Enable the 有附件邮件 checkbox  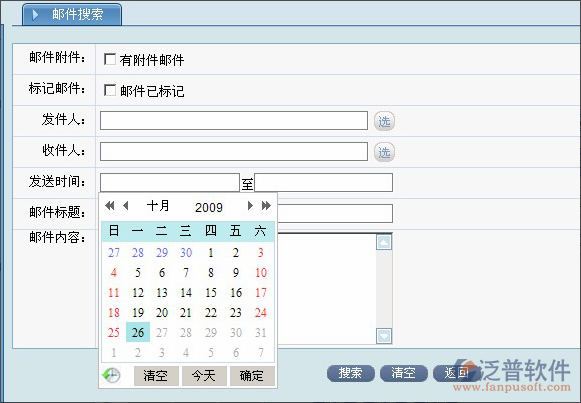click(110, 59)
